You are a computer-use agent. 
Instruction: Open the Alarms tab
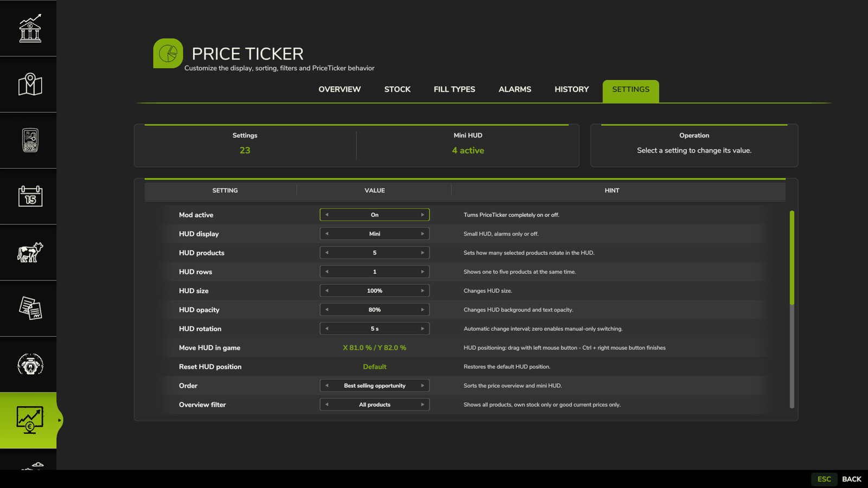click(x=515, y=89)
